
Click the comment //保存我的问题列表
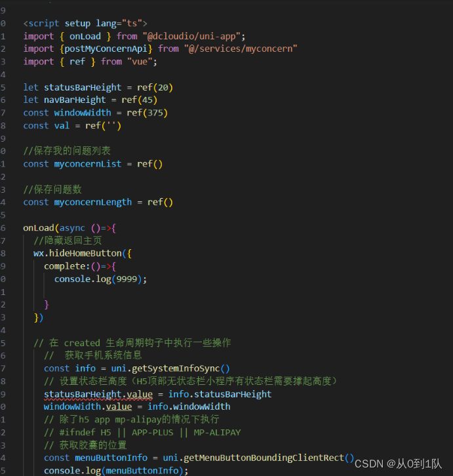pos(67,151)
